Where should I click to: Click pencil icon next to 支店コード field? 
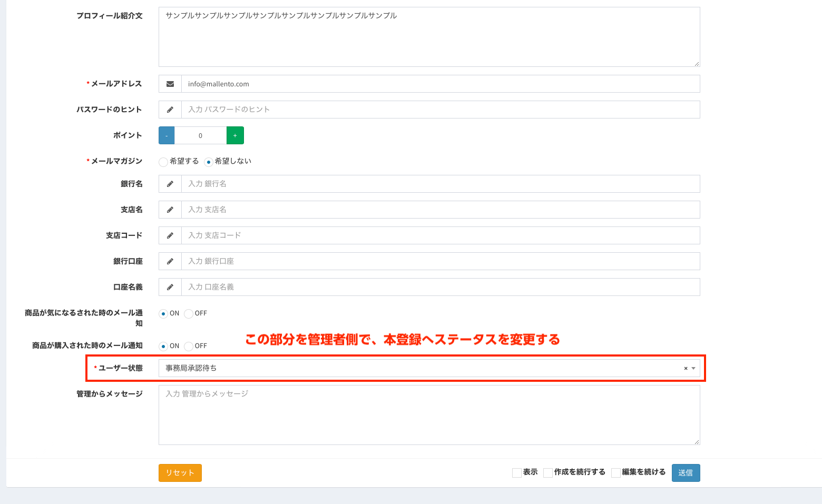[x=170, y=235]
